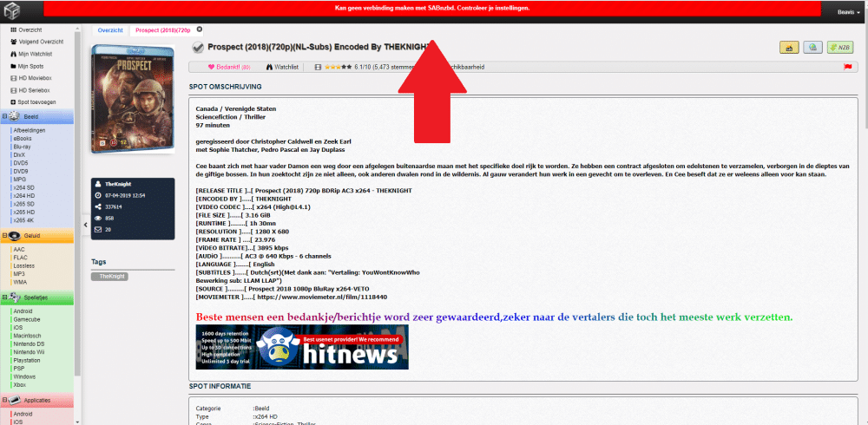
Task: Select the eBooks filter
Action: tap(23, 139)
